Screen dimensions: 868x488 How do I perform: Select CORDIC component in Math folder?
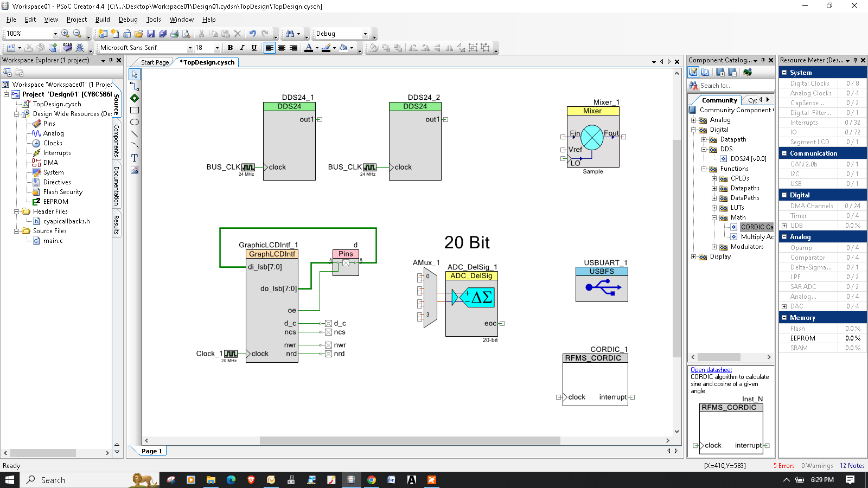[x=756, y=227]
